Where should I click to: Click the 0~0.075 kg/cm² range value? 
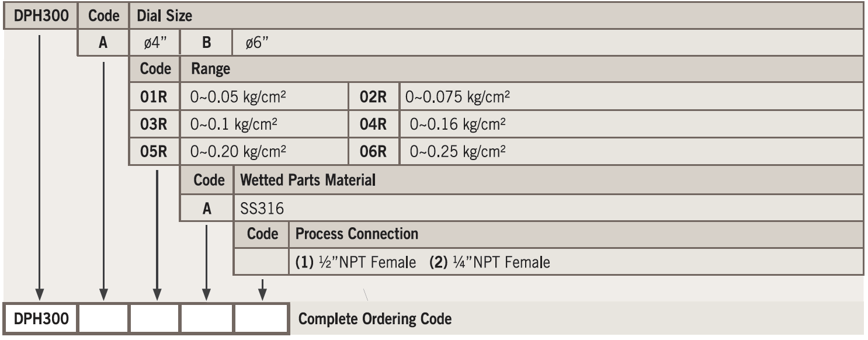457,97
